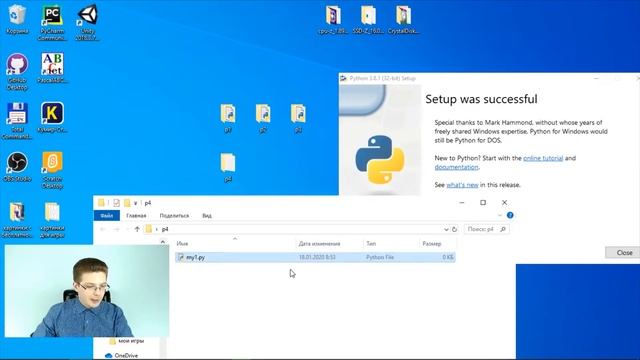This screenshot has width=640, height=360.
Task: Click inside the p4 search field
Action: click(487, 229)
